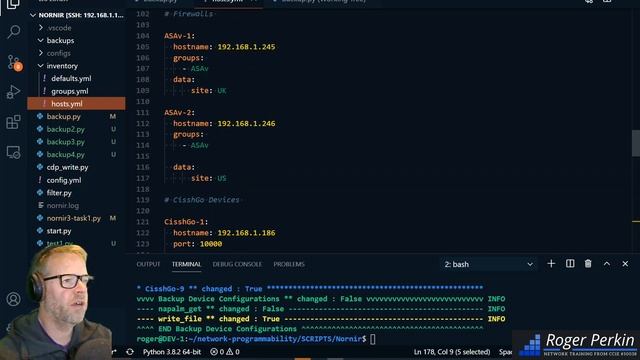This screenshot has width=640, height=360.
Task: Click 'Ln 178, Col 9' cursor position
Action: click(x=452, y=351)
